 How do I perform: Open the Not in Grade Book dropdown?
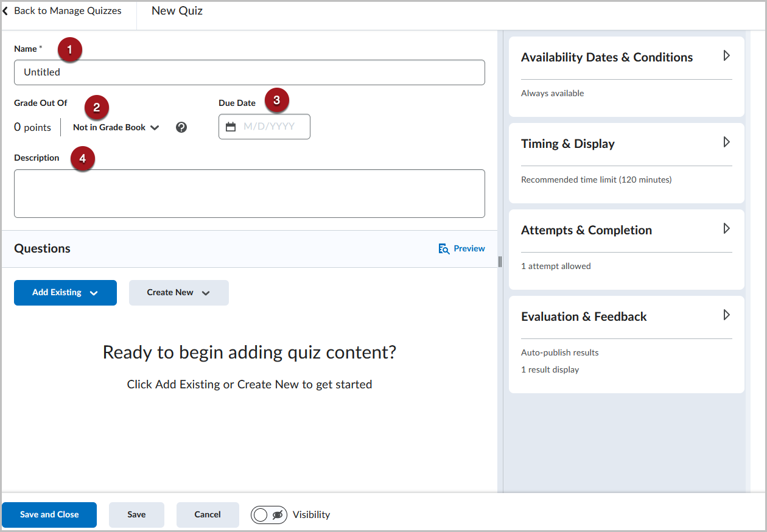[116, 127]
